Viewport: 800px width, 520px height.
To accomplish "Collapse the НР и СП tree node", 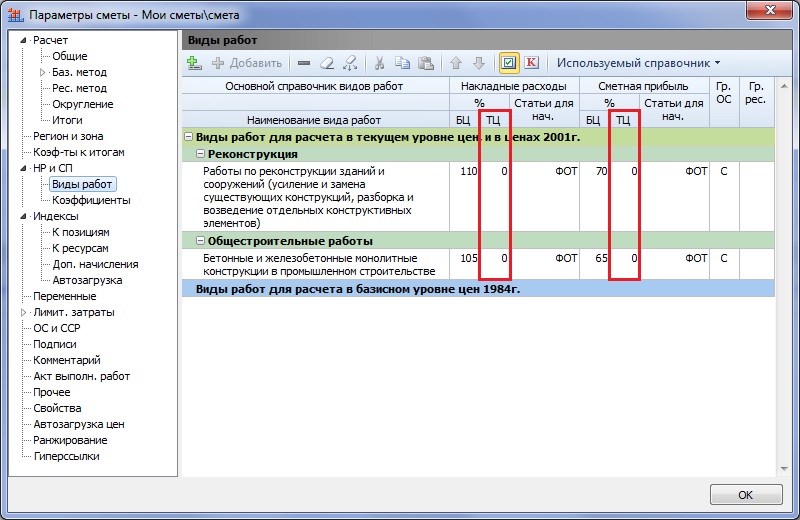I will [x=22, y=168].
